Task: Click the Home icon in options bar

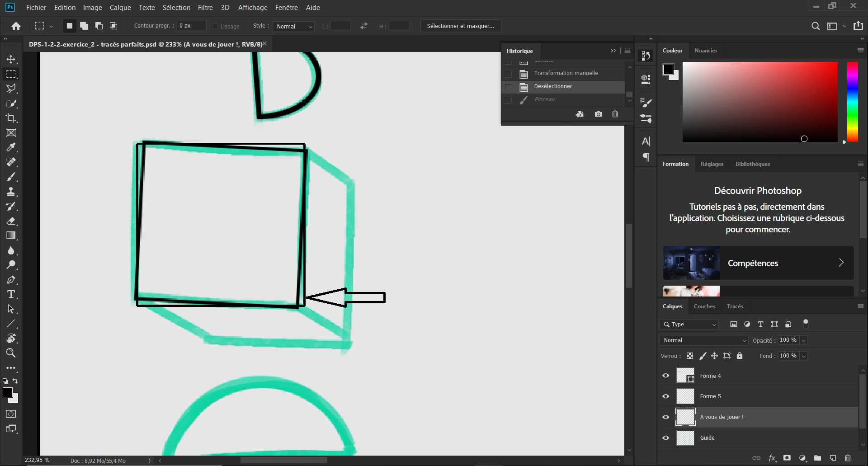Action: pyautogui.click(x=16, y=26)
